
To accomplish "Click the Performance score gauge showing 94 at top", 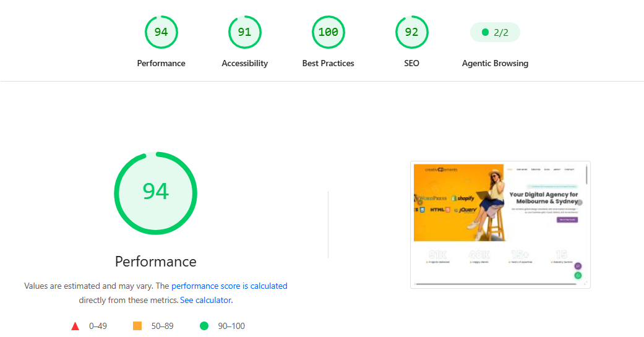I will click(x=161, y=32).
